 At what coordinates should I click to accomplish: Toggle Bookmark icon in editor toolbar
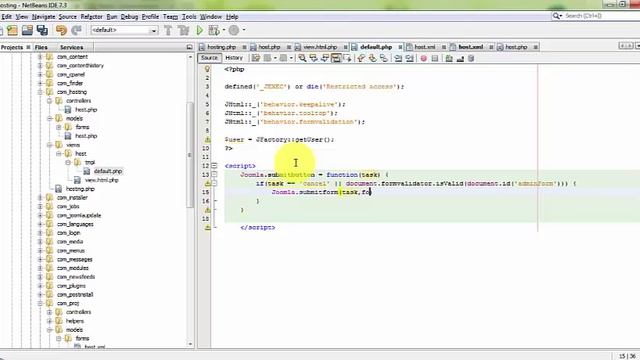click(384, 58)
